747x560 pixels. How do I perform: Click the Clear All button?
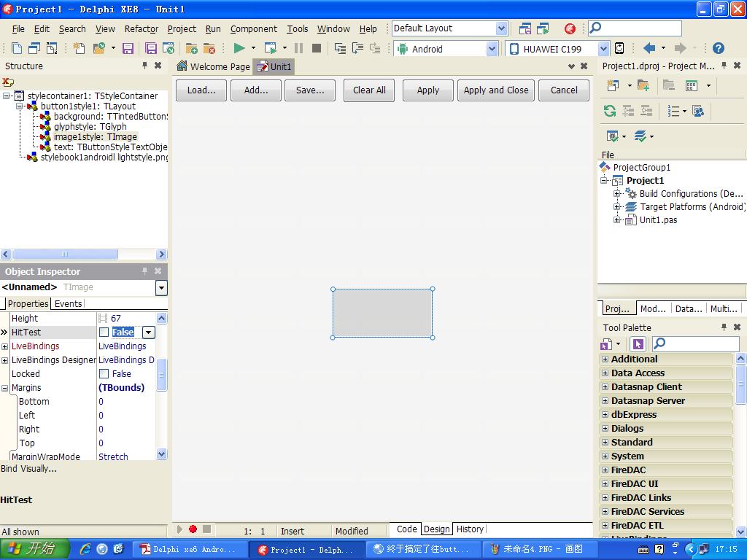[369, 90]
